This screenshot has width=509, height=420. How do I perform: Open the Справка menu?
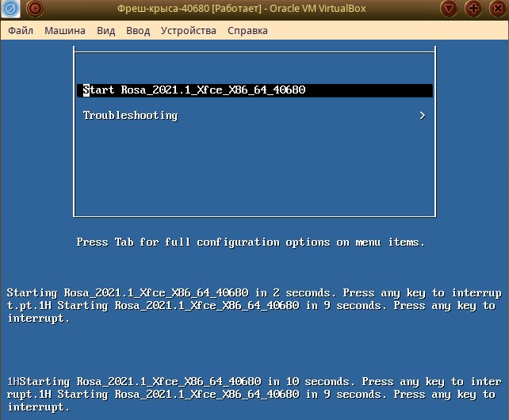(x=247, y=31)
